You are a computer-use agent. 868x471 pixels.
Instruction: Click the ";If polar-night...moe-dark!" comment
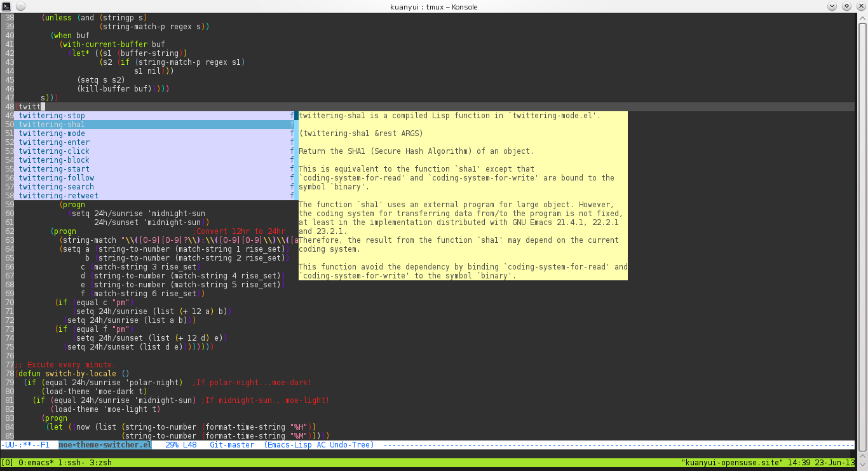252,383
